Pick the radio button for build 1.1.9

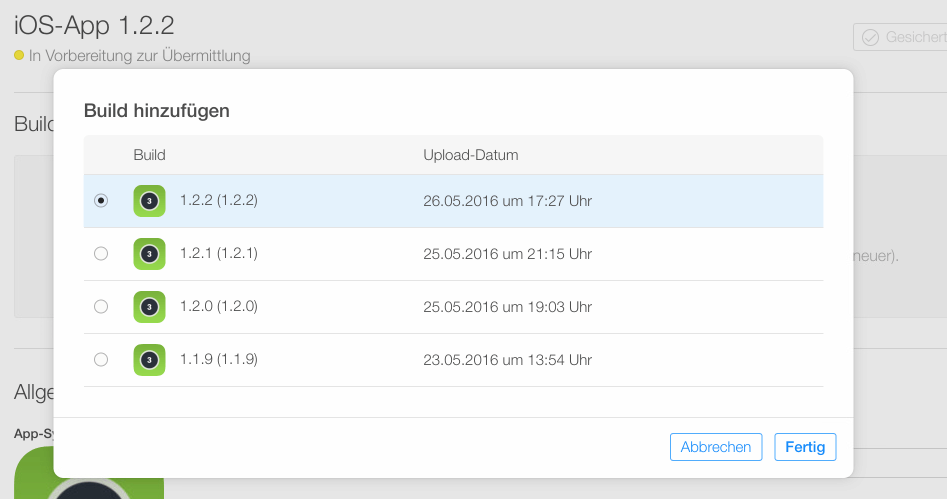click(101, 360)
